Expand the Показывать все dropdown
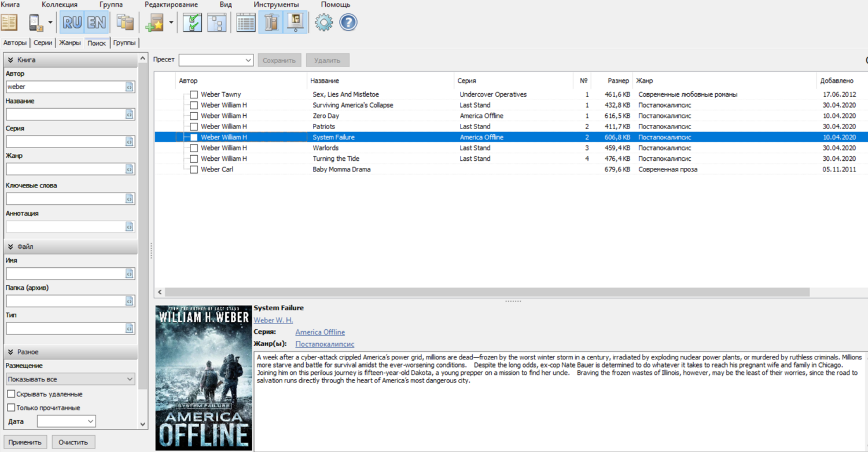 70,380
